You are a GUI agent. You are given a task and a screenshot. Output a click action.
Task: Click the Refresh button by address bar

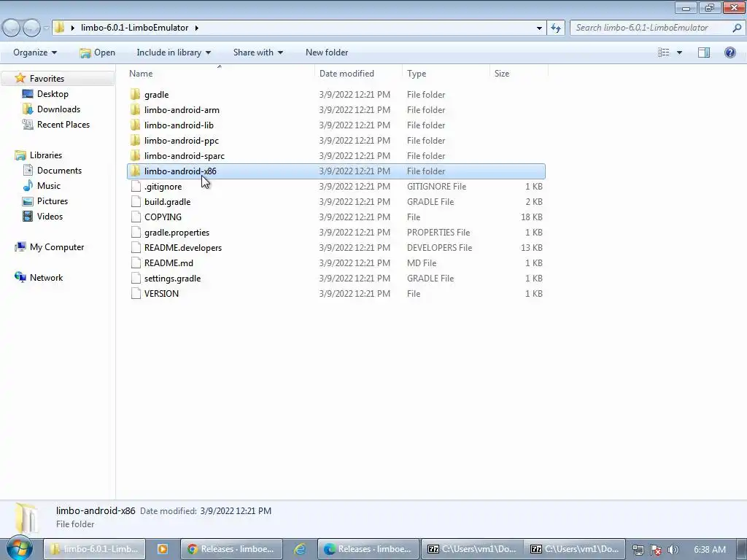[556, 28]
